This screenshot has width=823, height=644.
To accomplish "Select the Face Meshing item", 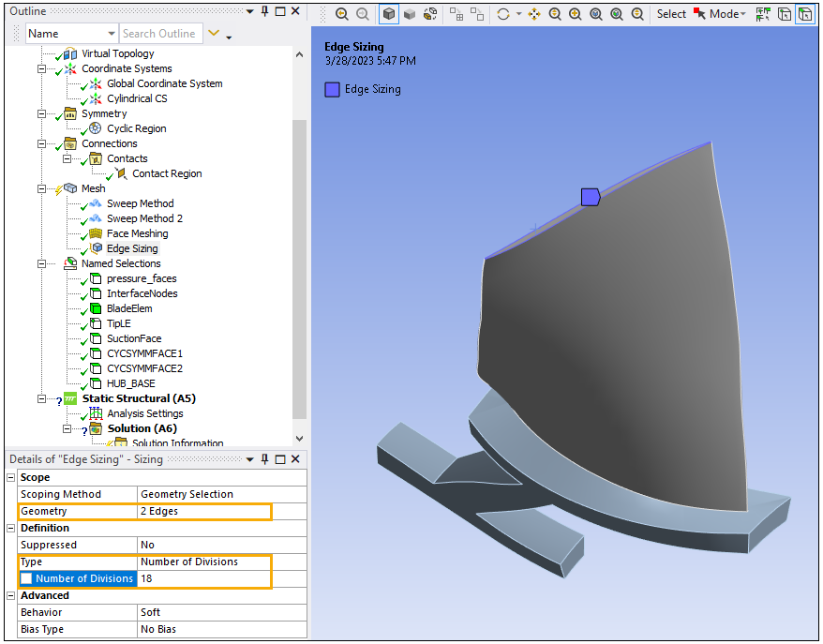I will tap(137, 233).
